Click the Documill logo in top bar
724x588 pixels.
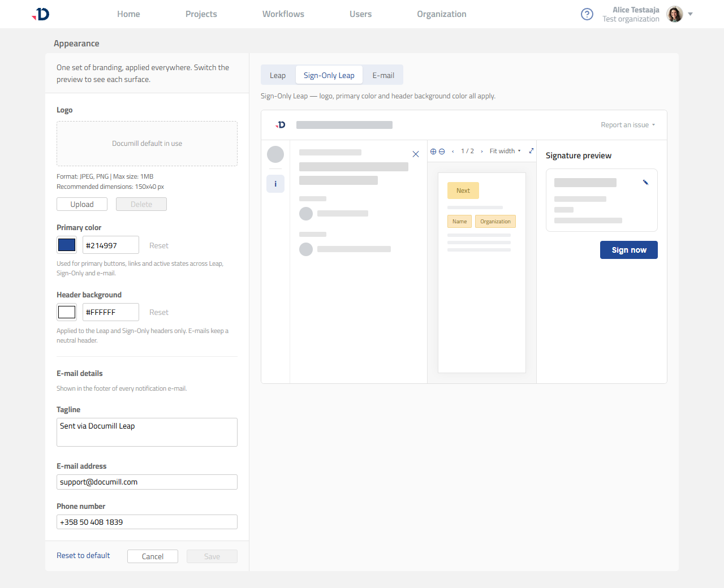click(41, 14)
